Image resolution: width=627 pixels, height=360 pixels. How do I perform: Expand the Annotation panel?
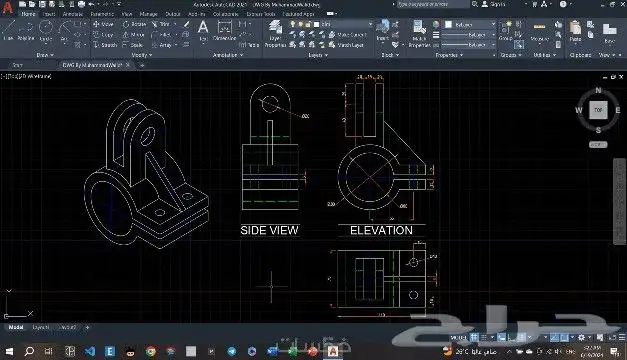pos(228,55)
